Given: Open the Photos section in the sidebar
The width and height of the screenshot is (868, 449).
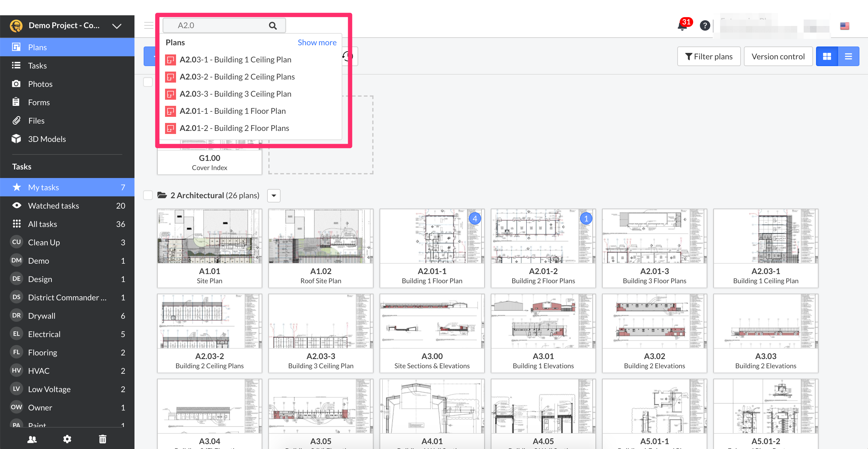Looking at the screenshot, I should (x=40, y=83).
